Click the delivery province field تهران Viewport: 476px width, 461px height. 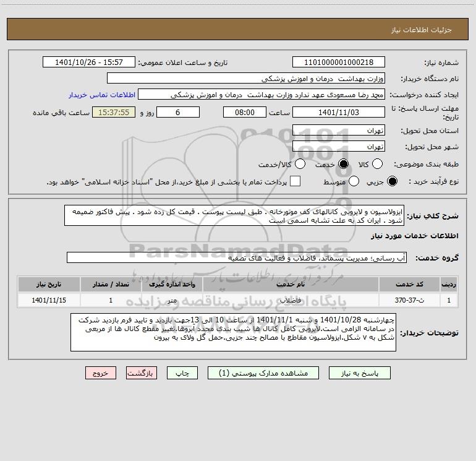tap(339, 131)
